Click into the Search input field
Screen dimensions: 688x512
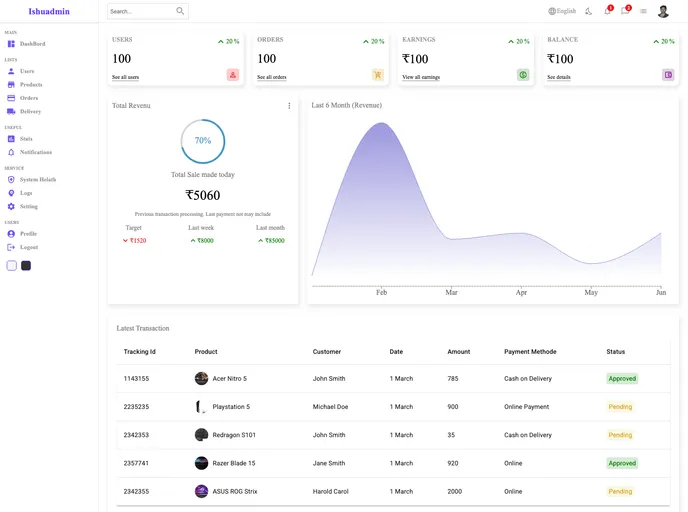point(140,11)
